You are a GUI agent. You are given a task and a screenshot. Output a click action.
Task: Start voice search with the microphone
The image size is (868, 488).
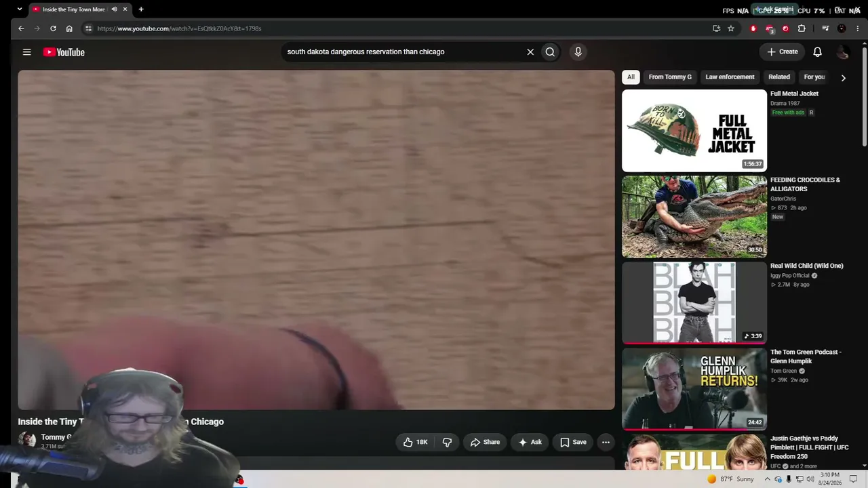pos(578,52)
